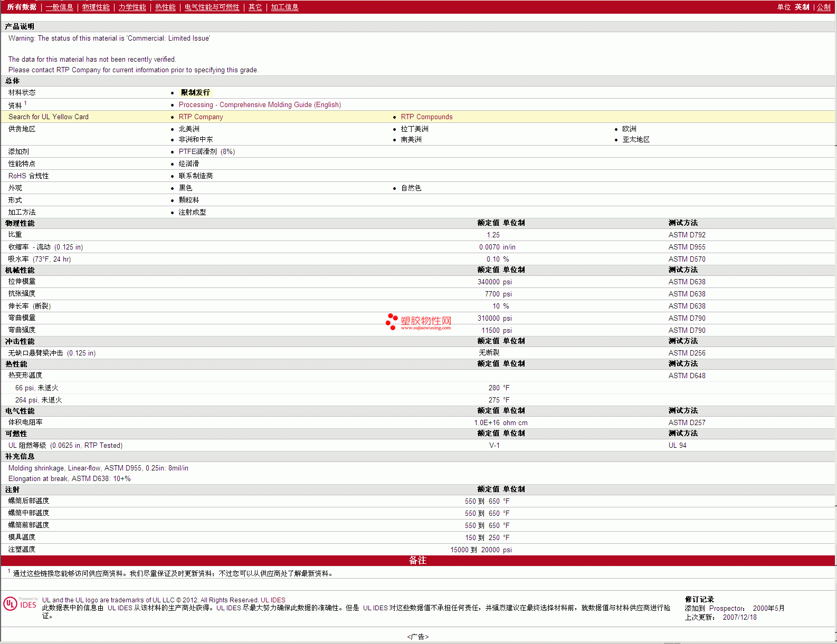Click the RTP Company Yellow Card link
The image size is (837, 644).
tap(201, 117)
